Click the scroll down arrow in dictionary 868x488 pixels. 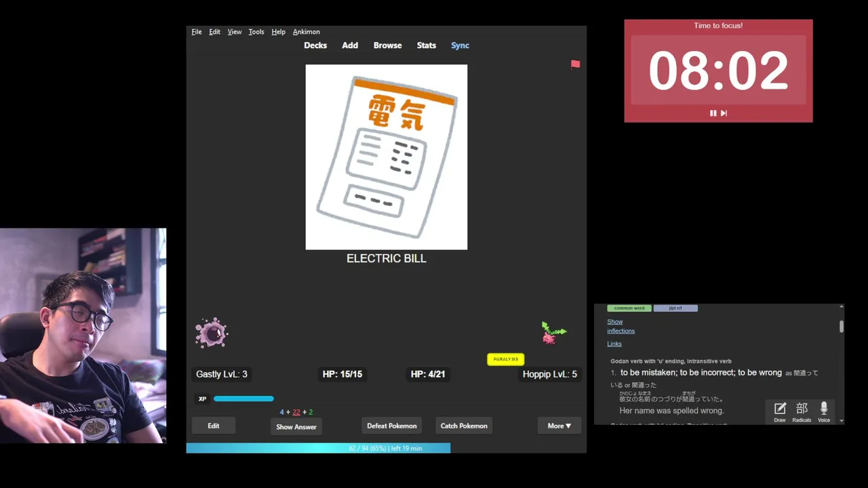point(842,421)
